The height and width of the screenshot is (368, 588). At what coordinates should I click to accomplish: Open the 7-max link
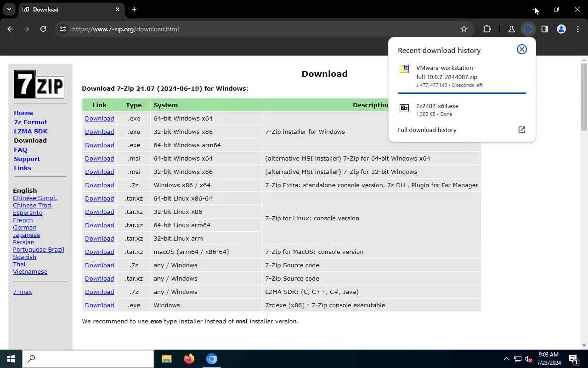tap(23, 292)
